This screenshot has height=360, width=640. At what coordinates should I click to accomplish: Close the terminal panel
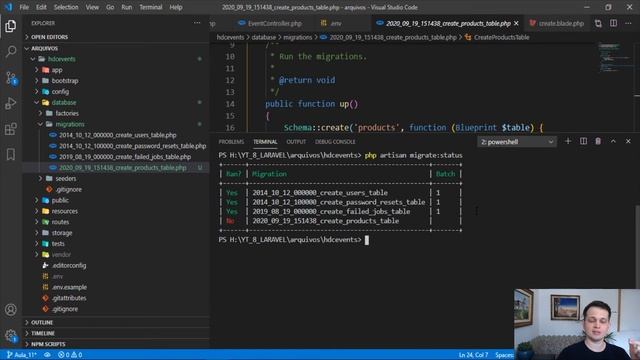pyautogui.click(x=628, y=141)
